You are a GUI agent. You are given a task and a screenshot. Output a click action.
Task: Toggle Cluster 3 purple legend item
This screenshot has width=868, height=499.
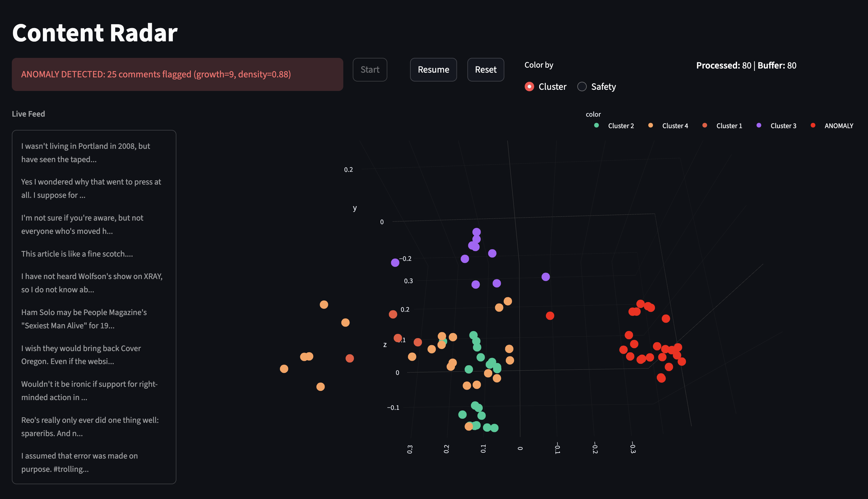[783, 126]
